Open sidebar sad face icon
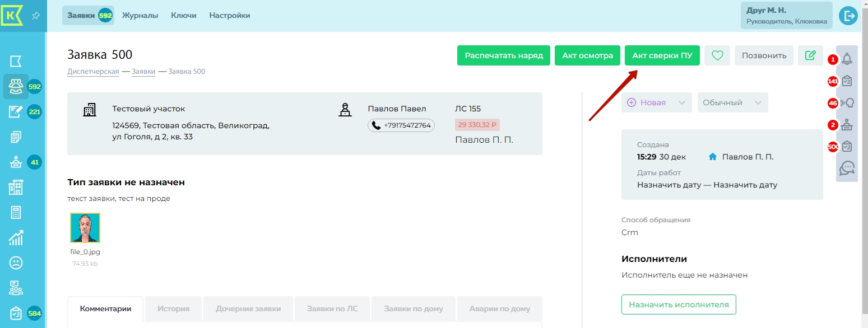The height and width of the screenshot is (328, 868). coord(16,263)
